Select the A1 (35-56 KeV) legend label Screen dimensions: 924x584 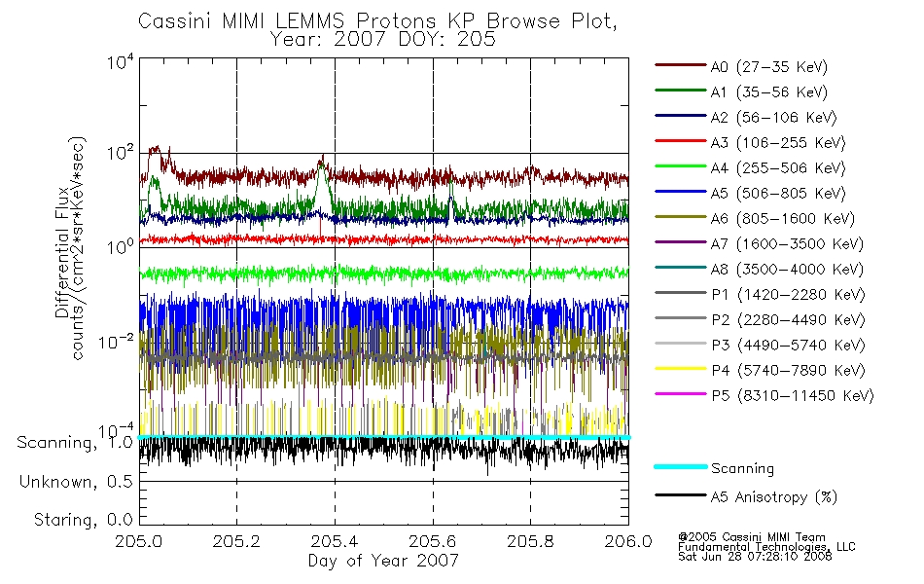point(769,92)
